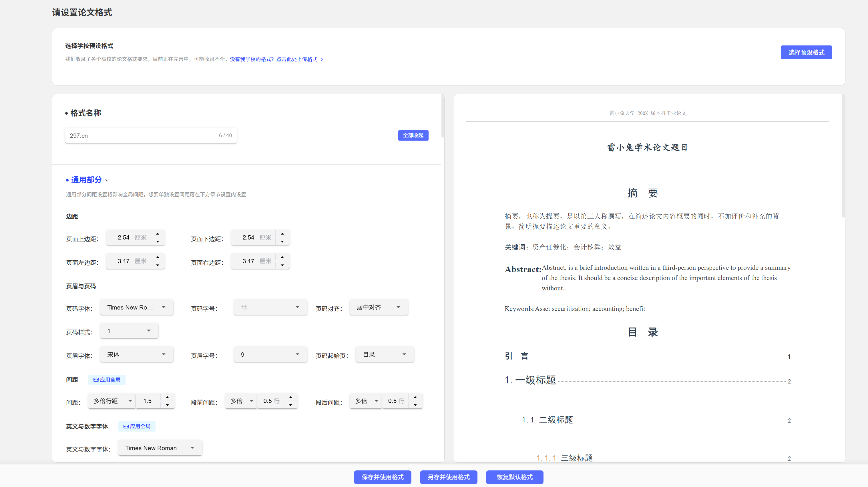Increase spacing after paragraph value
The width and height of the screenshot is (868, 487).
point(415,397)
